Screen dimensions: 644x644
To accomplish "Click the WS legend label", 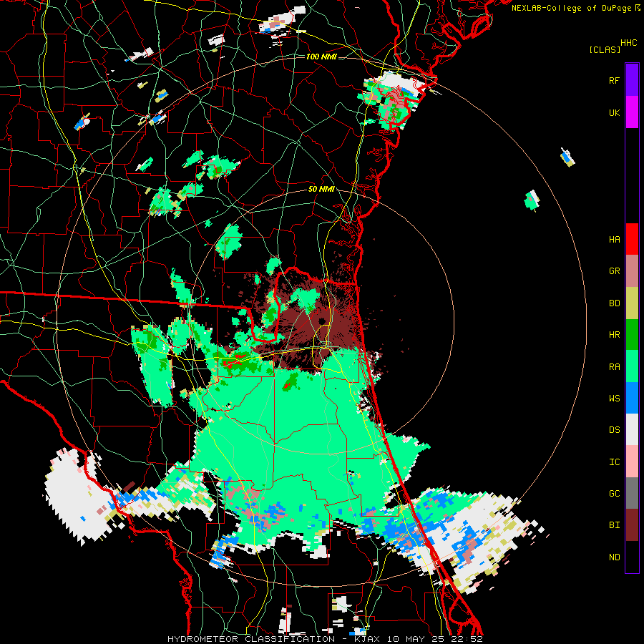I will click(615, 399).
